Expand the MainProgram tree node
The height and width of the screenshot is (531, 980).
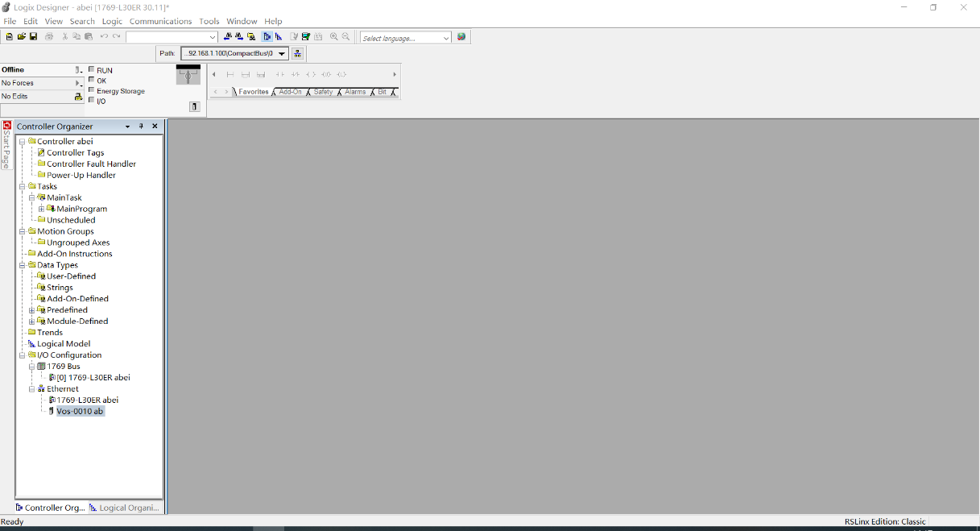41,209
